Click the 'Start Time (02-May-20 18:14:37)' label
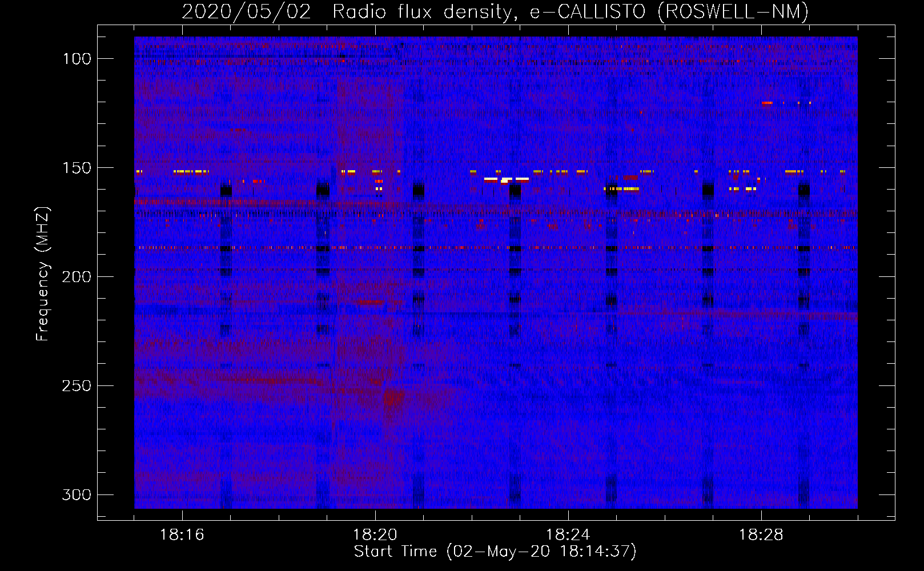 [x=495, y=552]
